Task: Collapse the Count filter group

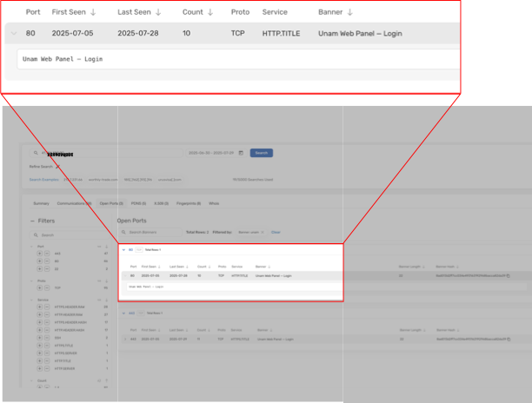Action: [31, 380]
